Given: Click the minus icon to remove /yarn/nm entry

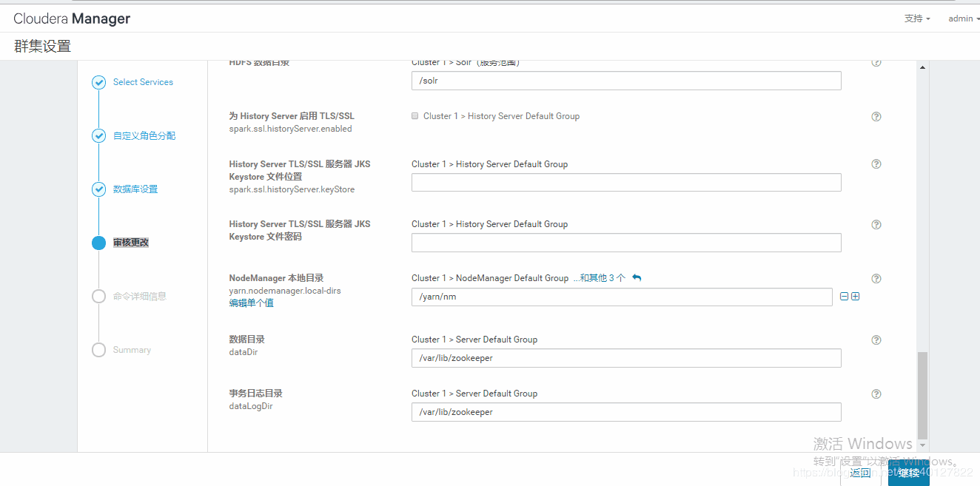Looking at the screenshot, I should tap(844, 297).
